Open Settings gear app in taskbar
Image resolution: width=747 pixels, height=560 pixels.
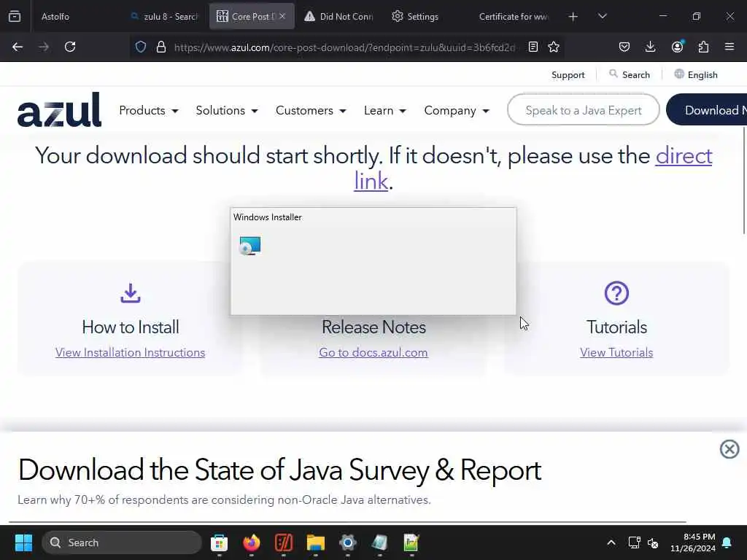(x=348, y=542)
